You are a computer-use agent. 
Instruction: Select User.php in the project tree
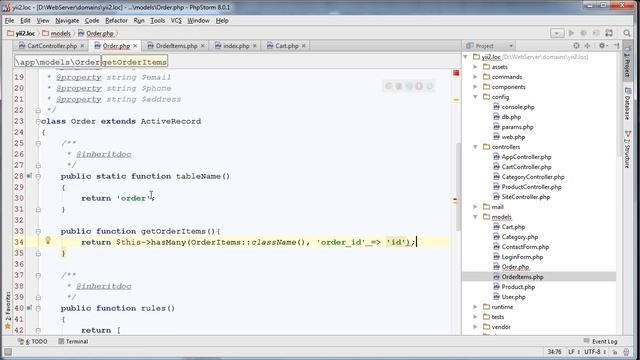click(x=513, y=297)
